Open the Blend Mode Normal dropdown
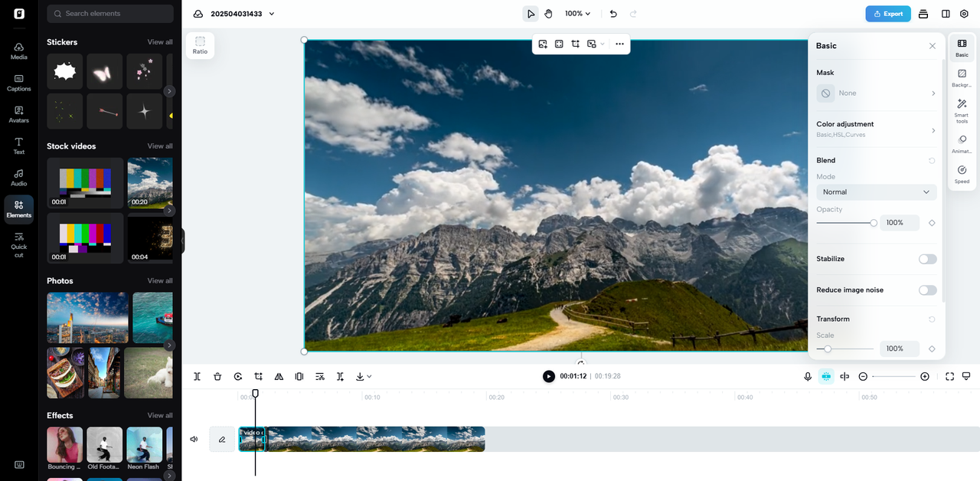This screenshot has width=980, height=481. coord(877,192)
